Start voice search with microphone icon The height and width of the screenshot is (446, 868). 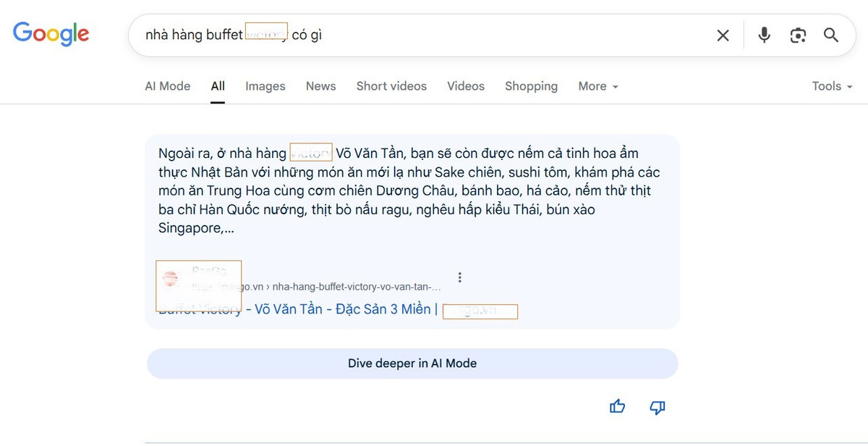point(764,35)
